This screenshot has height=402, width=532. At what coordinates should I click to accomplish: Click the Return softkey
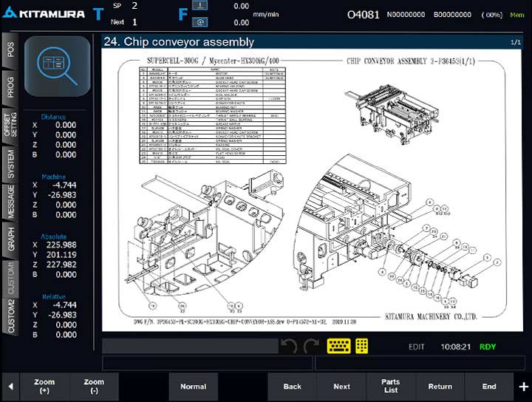click(440, 386)
